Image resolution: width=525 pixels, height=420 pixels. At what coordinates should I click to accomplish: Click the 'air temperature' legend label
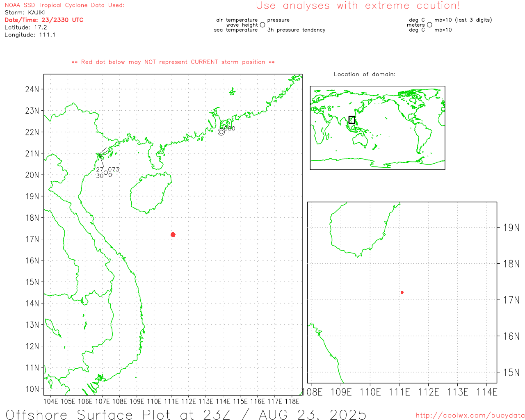237,20
